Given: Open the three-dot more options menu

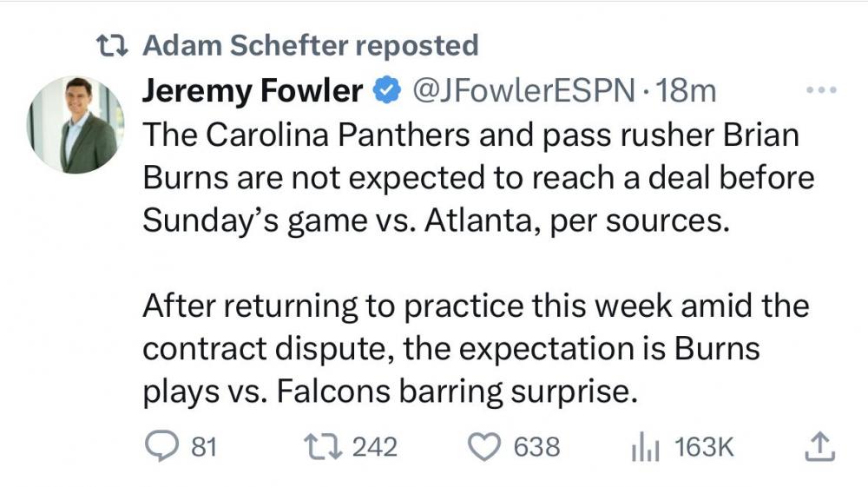Looking at the screenshot, I should tap(820, 90).
